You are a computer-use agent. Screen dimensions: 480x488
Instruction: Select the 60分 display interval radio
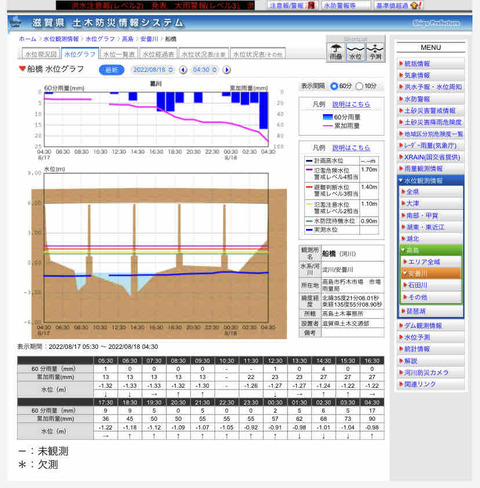334,86
